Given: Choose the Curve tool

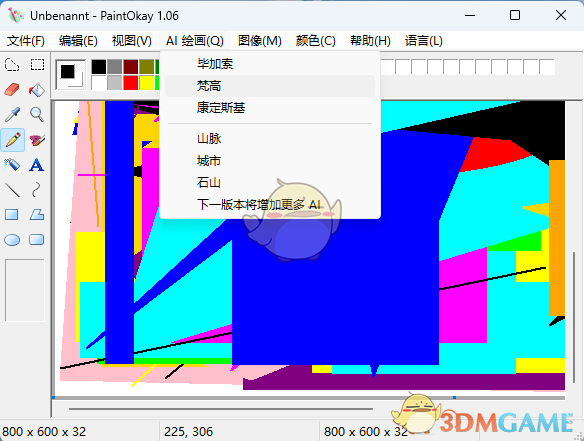Looking at the screenshot, I should (37, 190).
